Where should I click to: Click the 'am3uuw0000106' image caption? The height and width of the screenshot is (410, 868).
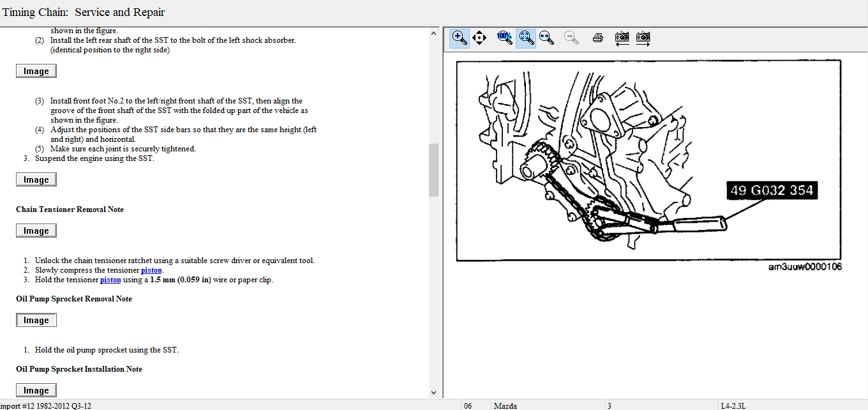tap(805, 267)
